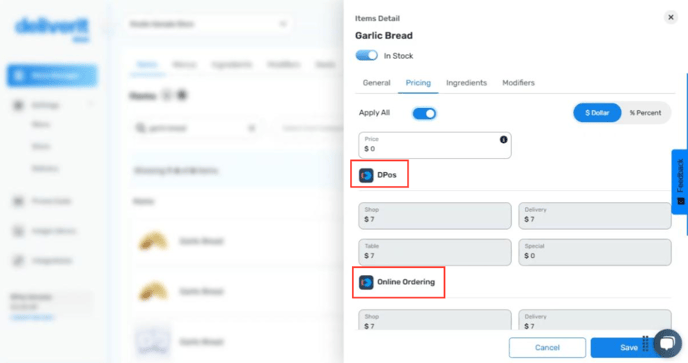688x363 pixels.
Task: Click the info icon in Price field
Action: pos(503,140)
